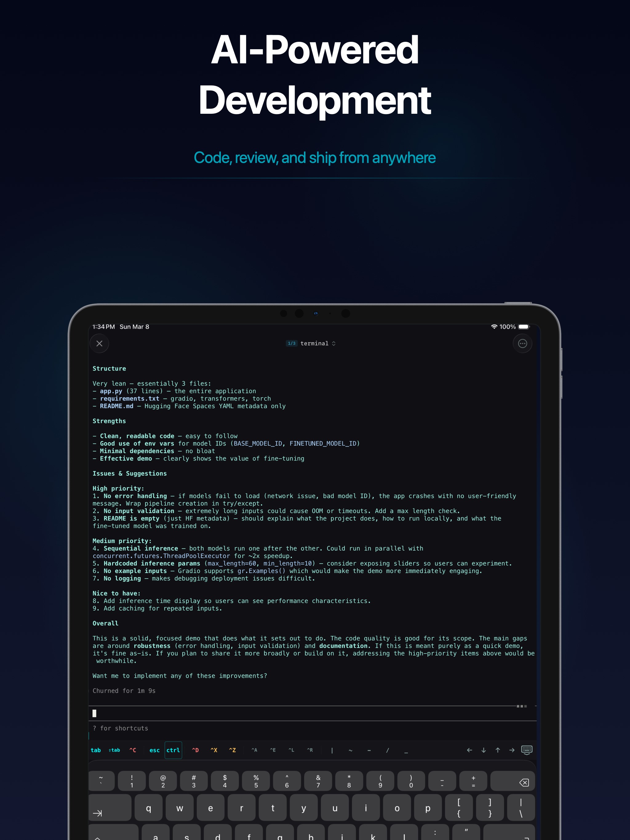The height and width of the screenshot is (840, 630).
Task: Insert dash from the shortcut bar
Action: tap(369, 750)
